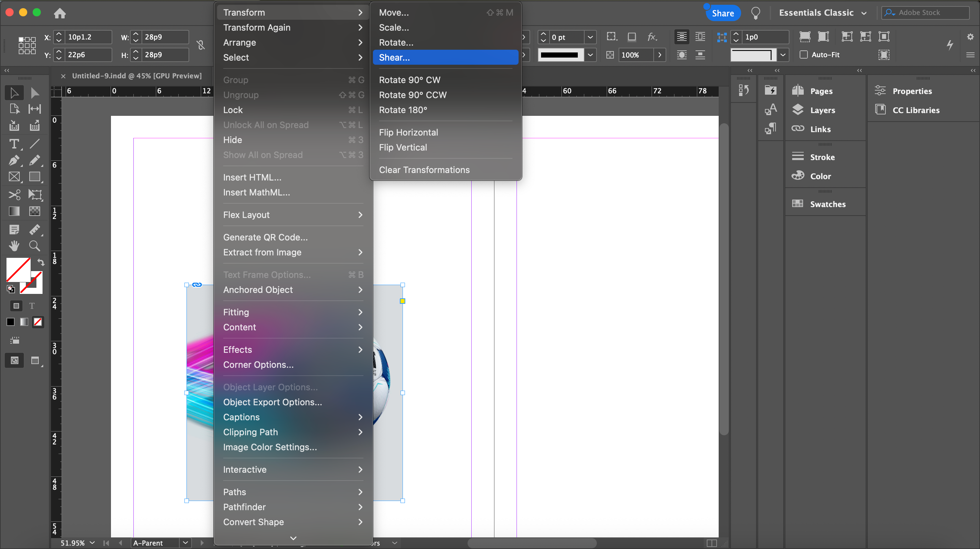This screenshot has width=980, height=549.
Task: Select the Zoom tool
Action: click(35, 246)
